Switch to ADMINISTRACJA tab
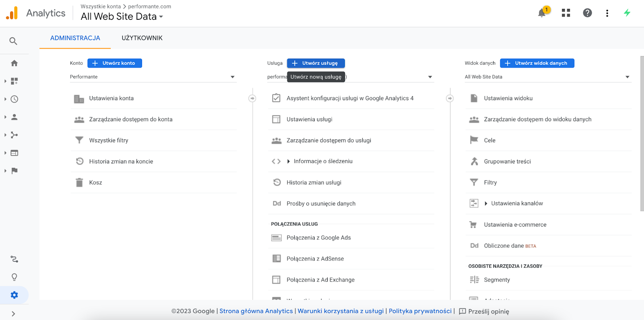This screenshot has width=644, height=320. pyautogui.click(x=75, y=38)
